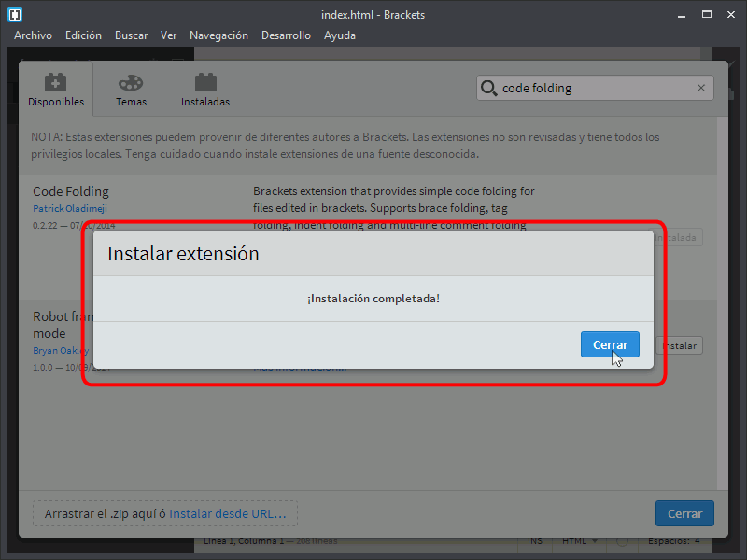Screen dimensions: 747x560
Task: Toggle INS insert mode in status bar
Action: 534,541
